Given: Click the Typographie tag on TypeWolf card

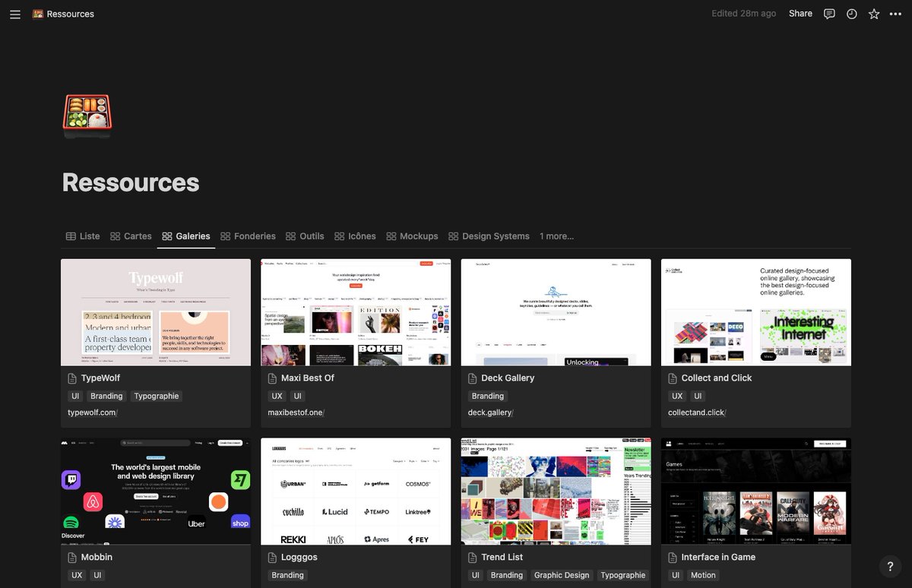Looking at the screenshot, I should [x=157, y=396].
